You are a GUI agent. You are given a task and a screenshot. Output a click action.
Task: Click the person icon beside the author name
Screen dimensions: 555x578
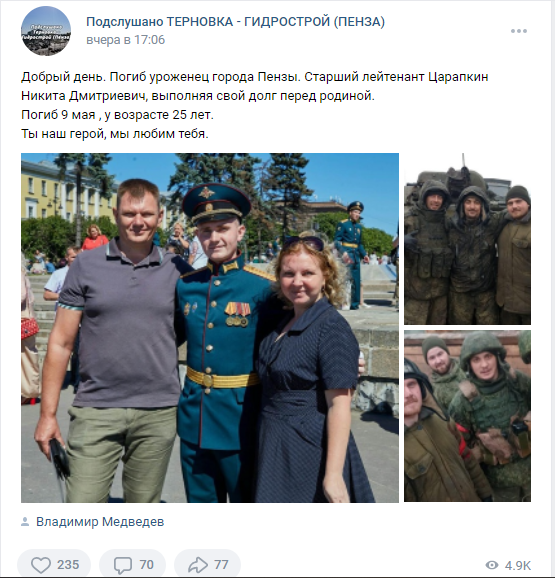[x=25, y=522]
